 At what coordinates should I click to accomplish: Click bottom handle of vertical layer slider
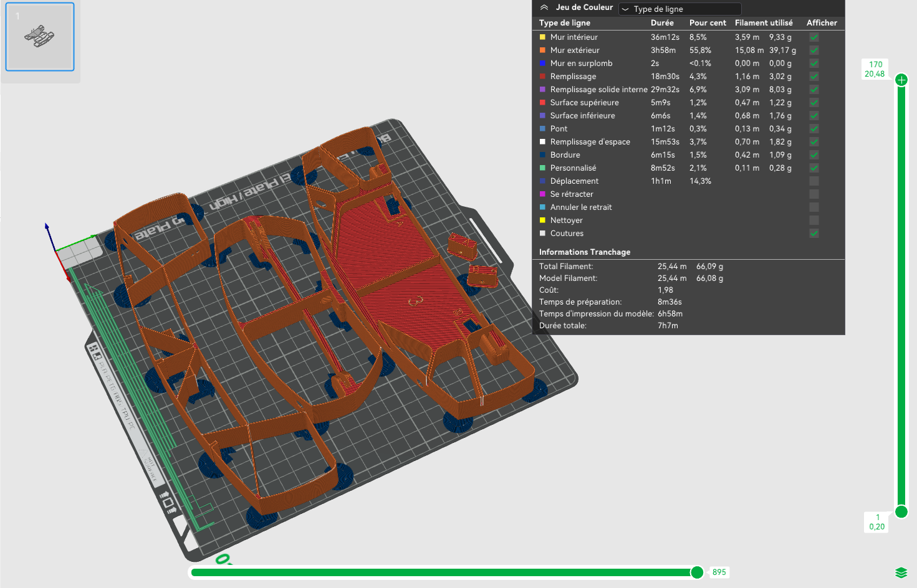point(901,512)
